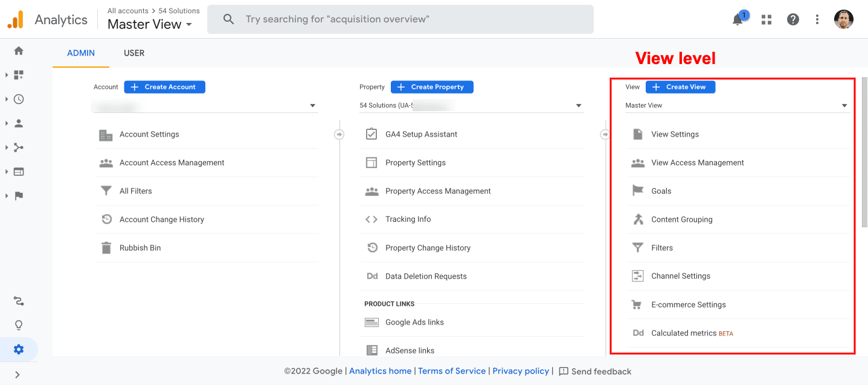Open Behaviour icon in sidebar

coord(19,172)
